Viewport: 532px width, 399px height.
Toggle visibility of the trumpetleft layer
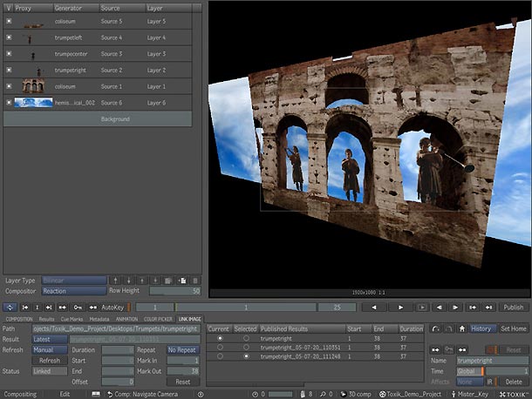(9, 37)
